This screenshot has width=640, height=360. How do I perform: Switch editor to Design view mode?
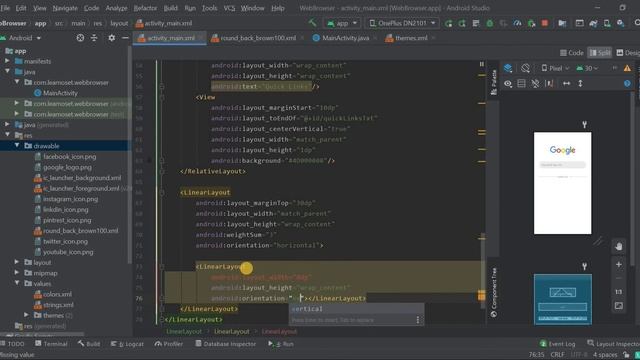pyautogui.click(x=628, y=53)
